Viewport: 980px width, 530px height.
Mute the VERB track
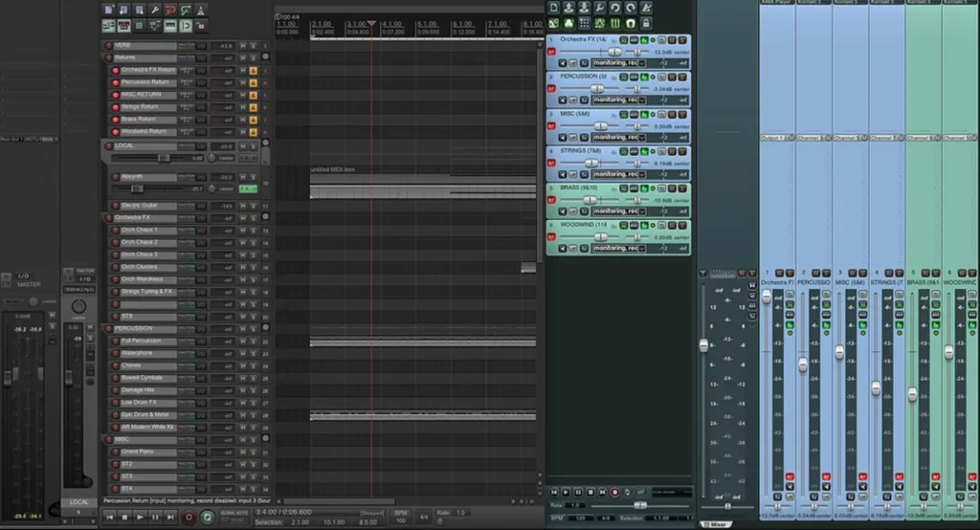click(243, 45)
